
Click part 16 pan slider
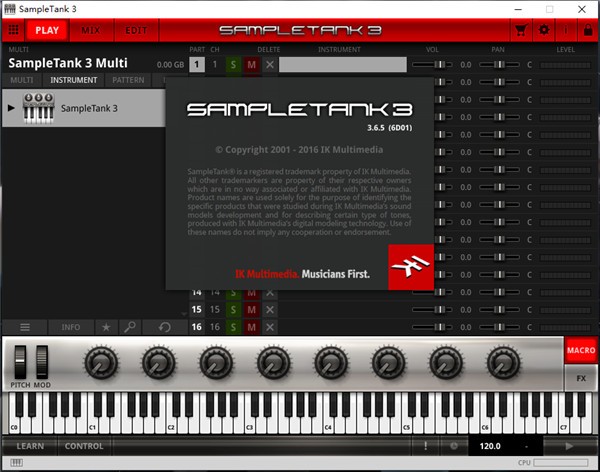[499, 327]
